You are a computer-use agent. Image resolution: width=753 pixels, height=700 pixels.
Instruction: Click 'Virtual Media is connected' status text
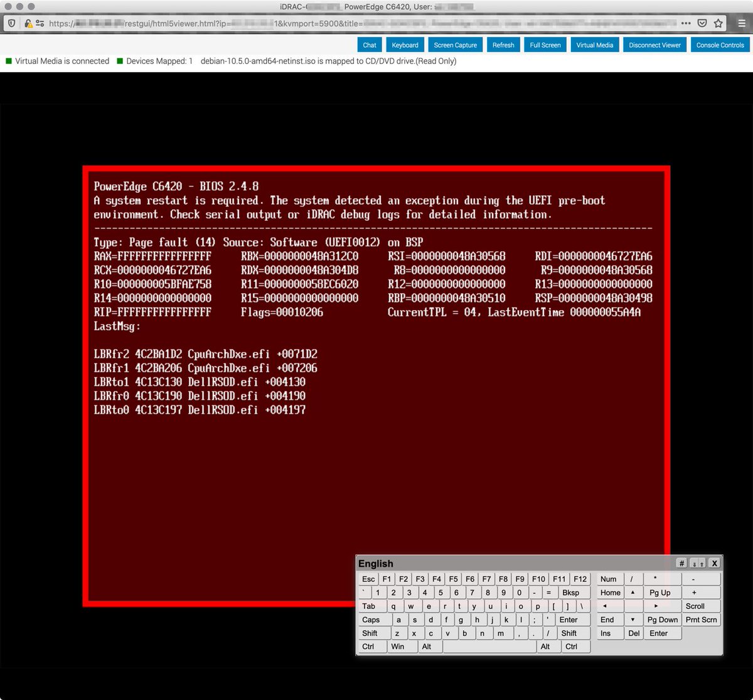click(x=62, y=62)
